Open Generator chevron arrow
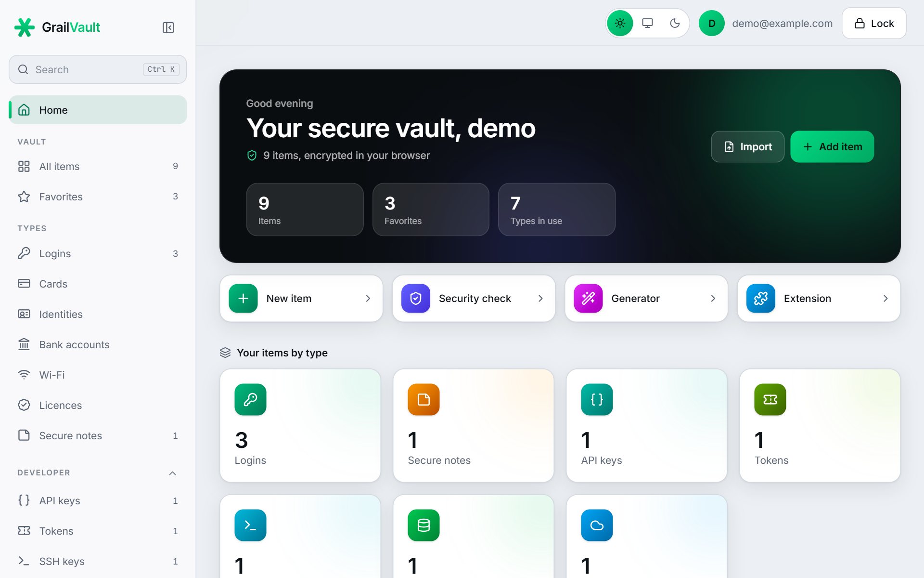 click(713, 298)
